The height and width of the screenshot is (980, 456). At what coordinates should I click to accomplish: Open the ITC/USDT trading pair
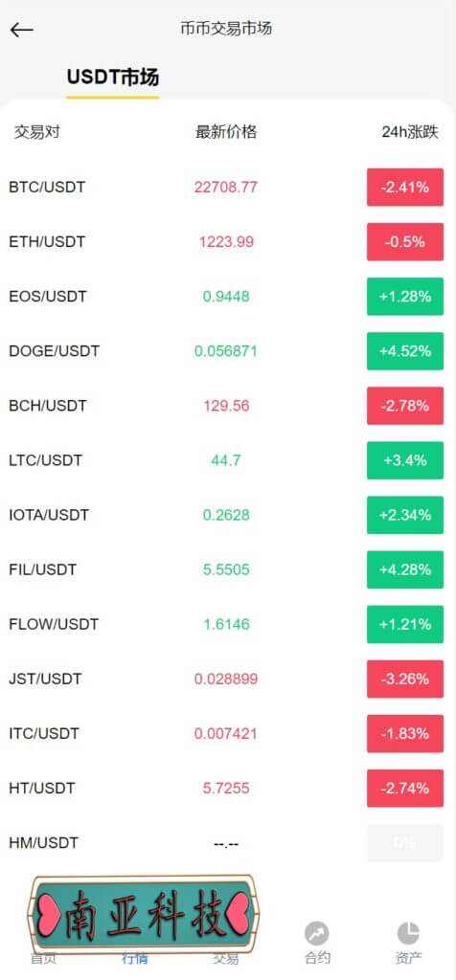point(228,733)
